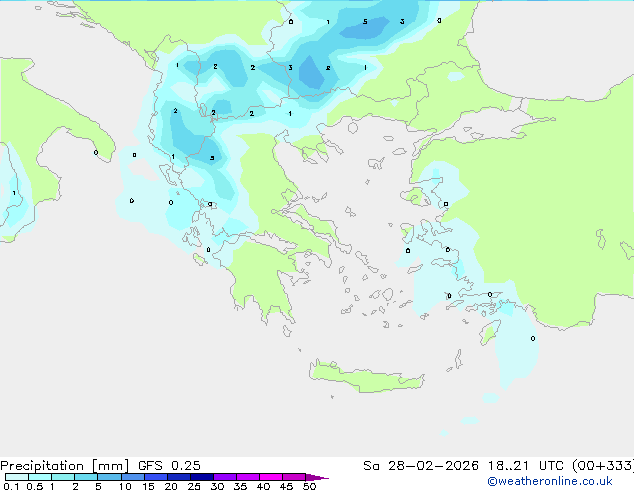Click the Peloponnese peninsula on the map
The width and height of the screenshot is (634, 490).
pos(263,281)
